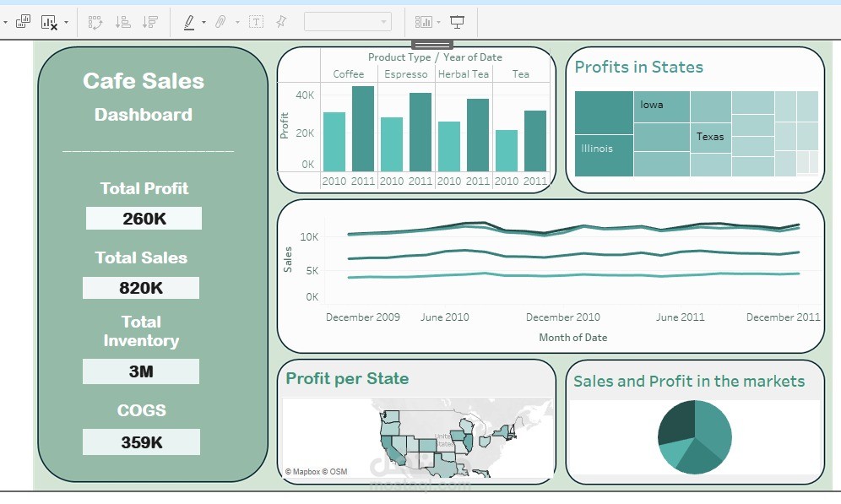Select Washington state on the profit map

(x=390, y=416)
